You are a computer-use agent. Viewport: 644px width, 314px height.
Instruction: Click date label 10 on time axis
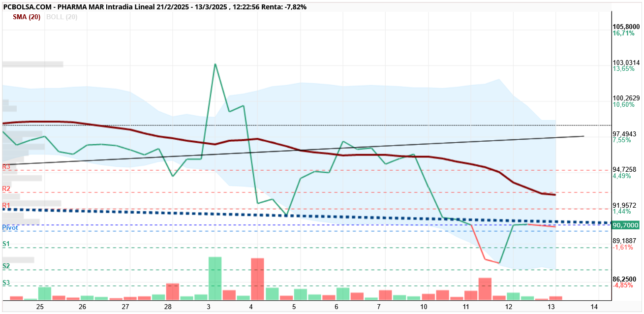pos(424,307)
